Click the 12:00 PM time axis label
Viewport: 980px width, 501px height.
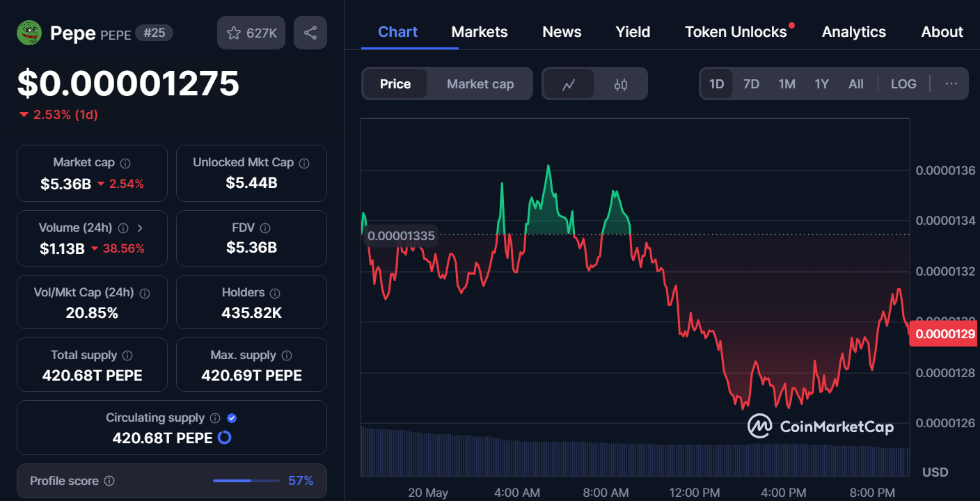pyautogui.click(x=695, y=493)
